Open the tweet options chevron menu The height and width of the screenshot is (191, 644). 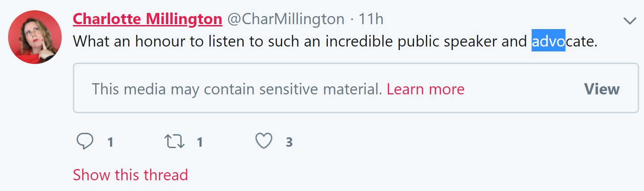[630, 21]
